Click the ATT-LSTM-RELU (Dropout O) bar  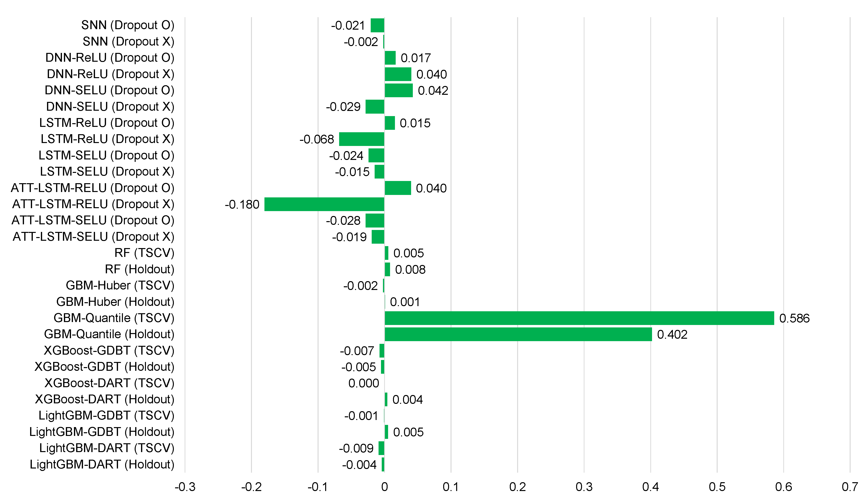point(397,188)
